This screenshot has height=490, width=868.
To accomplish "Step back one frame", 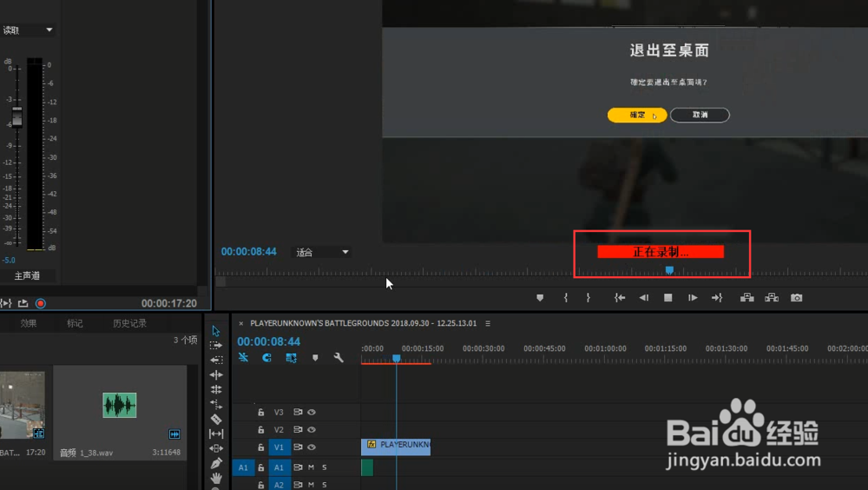I will click(644, 298).
